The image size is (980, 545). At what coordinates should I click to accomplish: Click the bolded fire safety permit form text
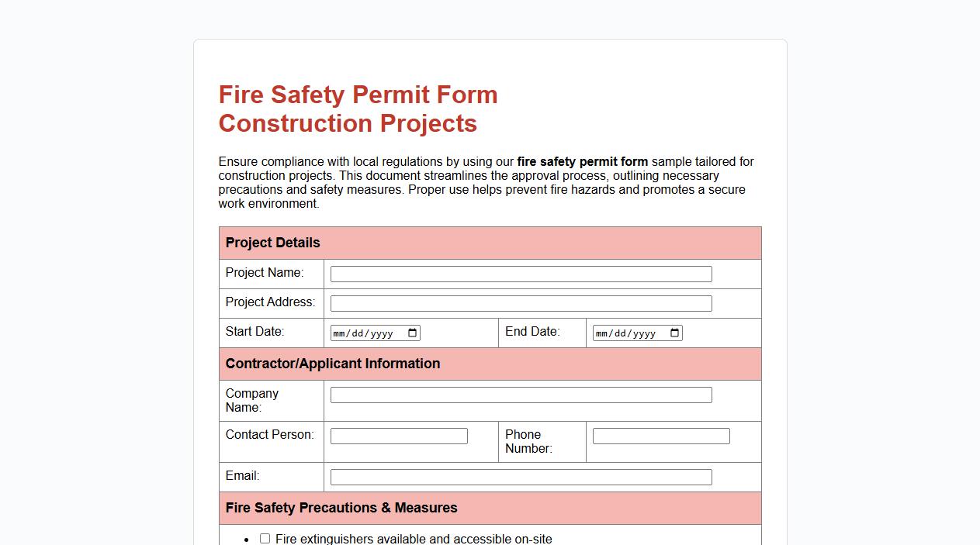[x=582, y=162]
